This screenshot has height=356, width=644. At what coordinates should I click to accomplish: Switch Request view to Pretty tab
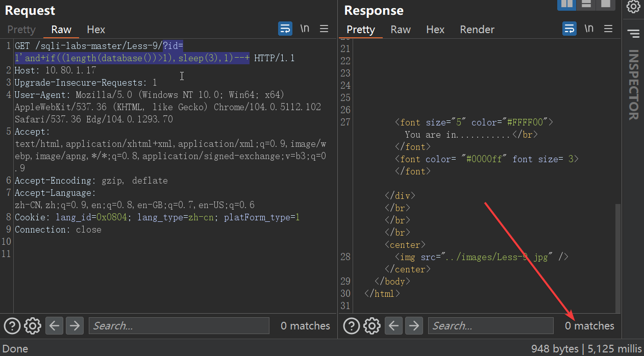[x=21, y=30]
